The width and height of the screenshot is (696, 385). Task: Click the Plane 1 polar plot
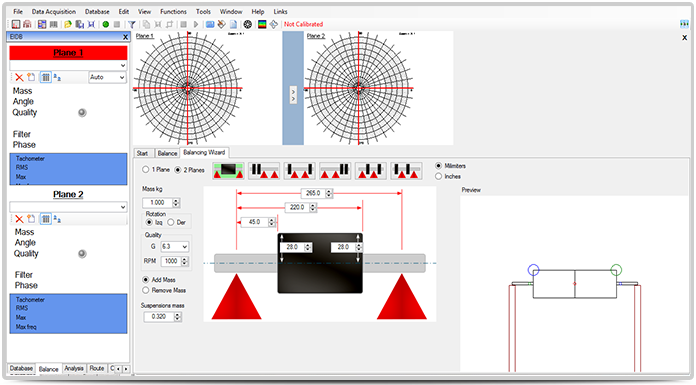[188, 88]
